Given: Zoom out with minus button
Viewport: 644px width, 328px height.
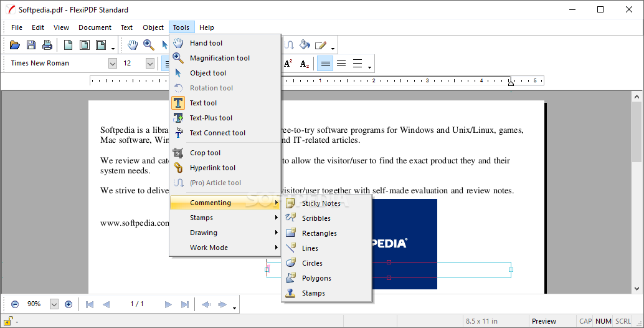Looking at the screenshot, I should pyautogui.click(x=15, y=304).
